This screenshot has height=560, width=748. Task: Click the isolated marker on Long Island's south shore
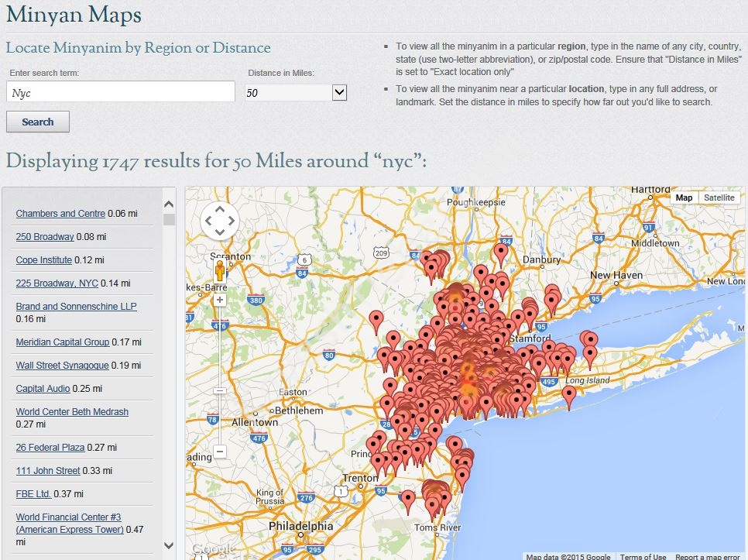(x=569, y=393)
